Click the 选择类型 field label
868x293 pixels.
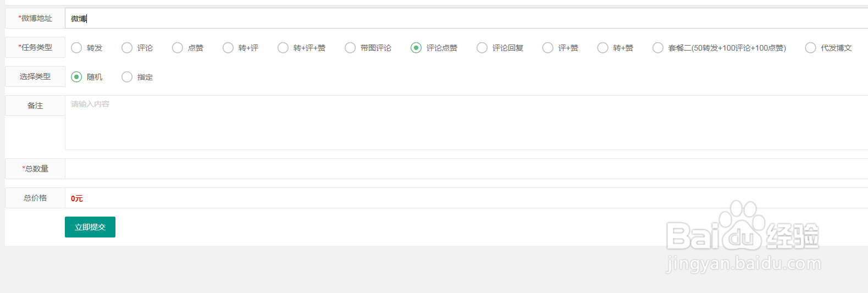pos(35,76)
